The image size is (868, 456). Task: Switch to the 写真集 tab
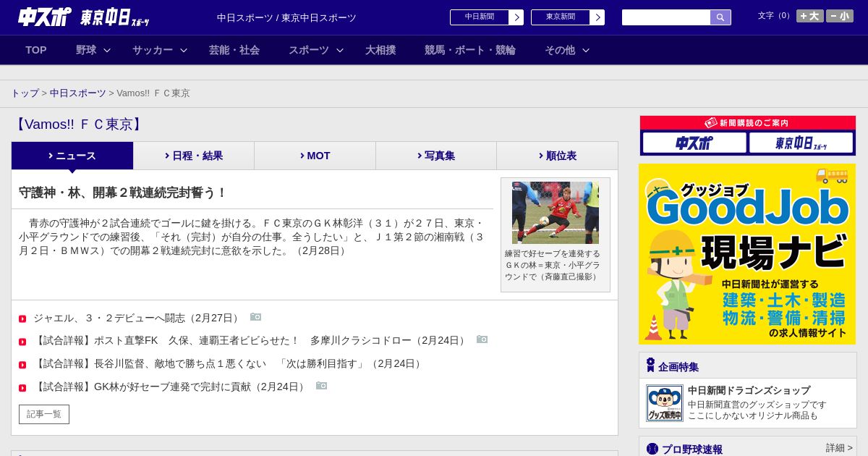click(436, 156)
